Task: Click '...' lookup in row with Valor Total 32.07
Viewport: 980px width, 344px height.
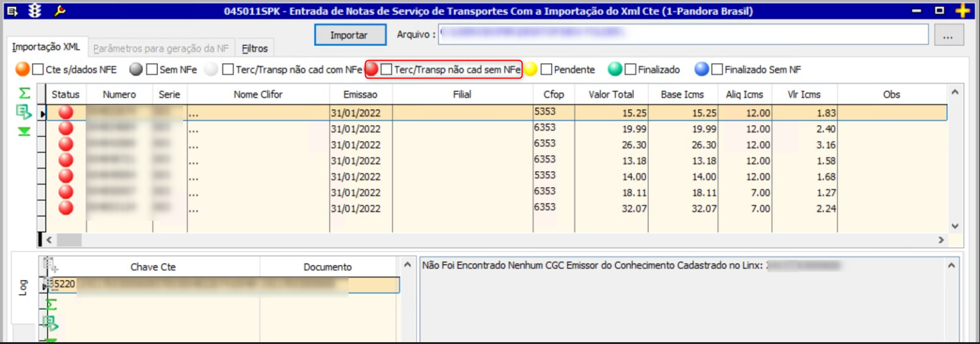Action: point(194,209)
